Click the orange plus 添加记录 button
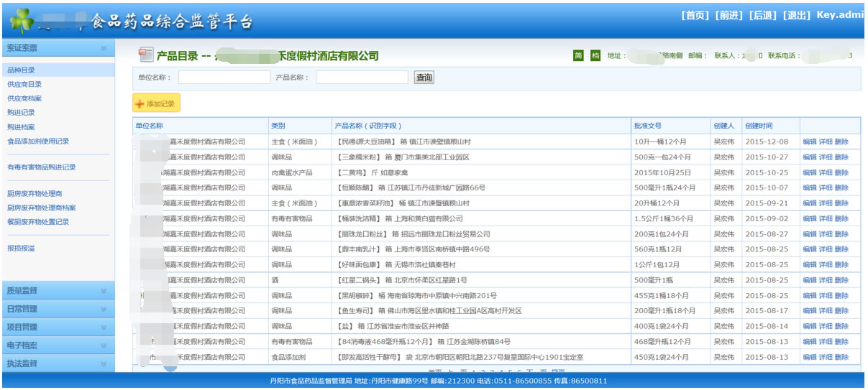Viewport: 868px width, 390px height. tap(156, 104)
